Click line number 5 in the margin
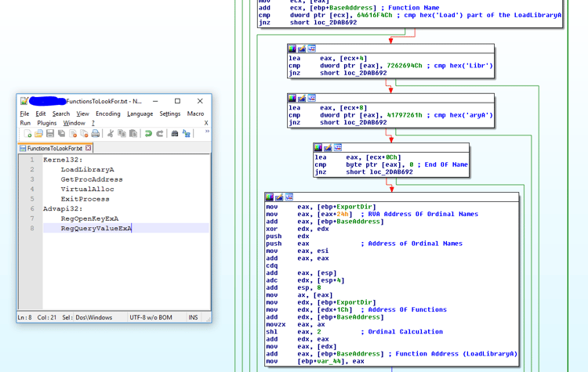The image size is (588, 372). pos(32,199)
